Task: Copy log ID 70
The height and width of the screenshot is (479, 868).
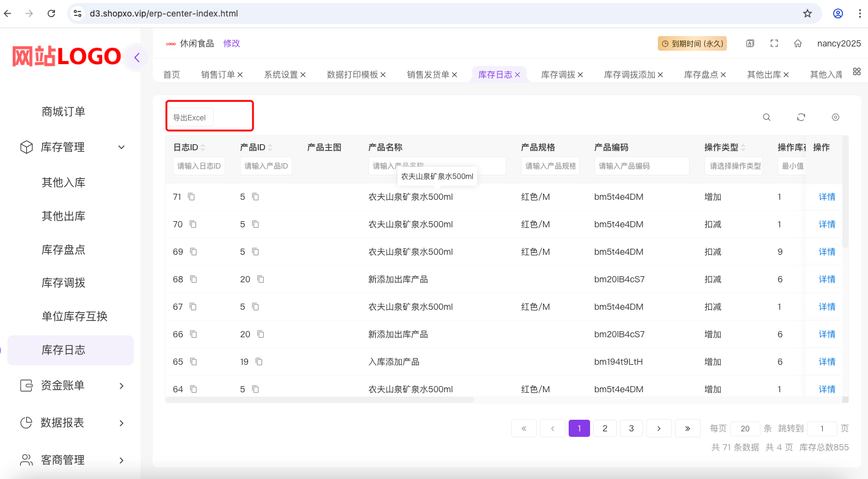Action: (x=193, y=224)
